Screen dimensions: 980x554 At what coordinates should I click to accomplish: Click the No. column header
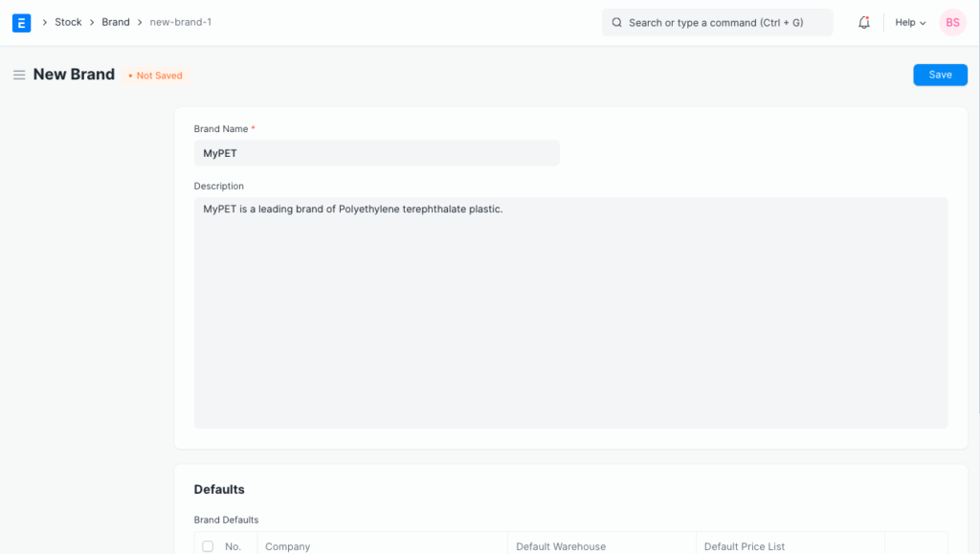click(x=234, y=546)
